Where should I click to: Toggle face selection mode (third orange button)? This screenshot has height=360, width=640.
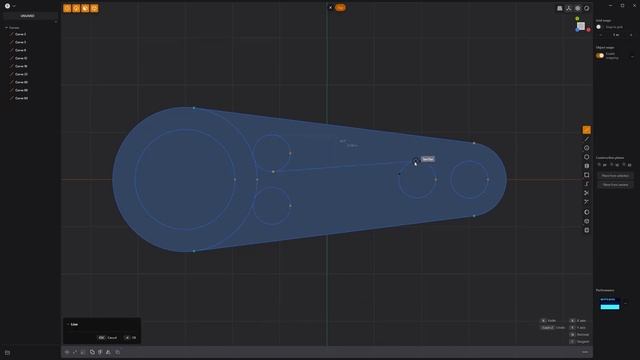[x=85, y=8]
